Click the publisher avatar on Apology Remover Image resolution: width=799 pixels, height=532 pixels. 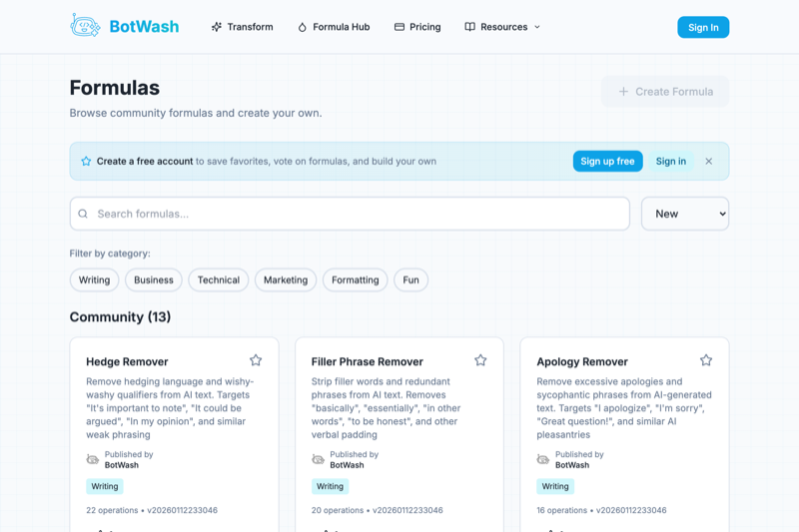(x=543, y=459)
